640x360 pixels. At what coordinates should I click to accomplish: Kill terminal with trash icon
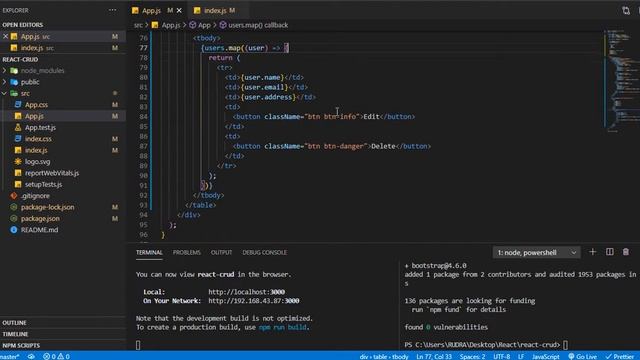pos(626,252)
